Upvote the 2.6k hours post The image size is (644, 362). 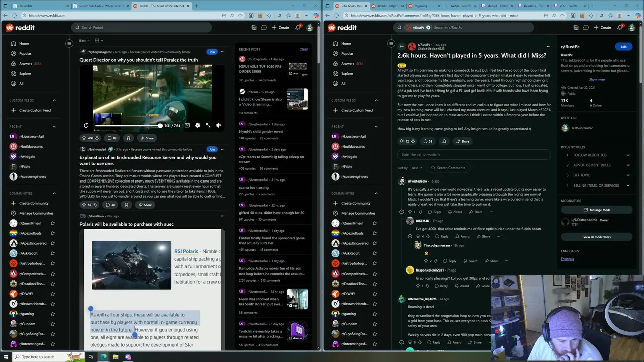tap(401, 141)
